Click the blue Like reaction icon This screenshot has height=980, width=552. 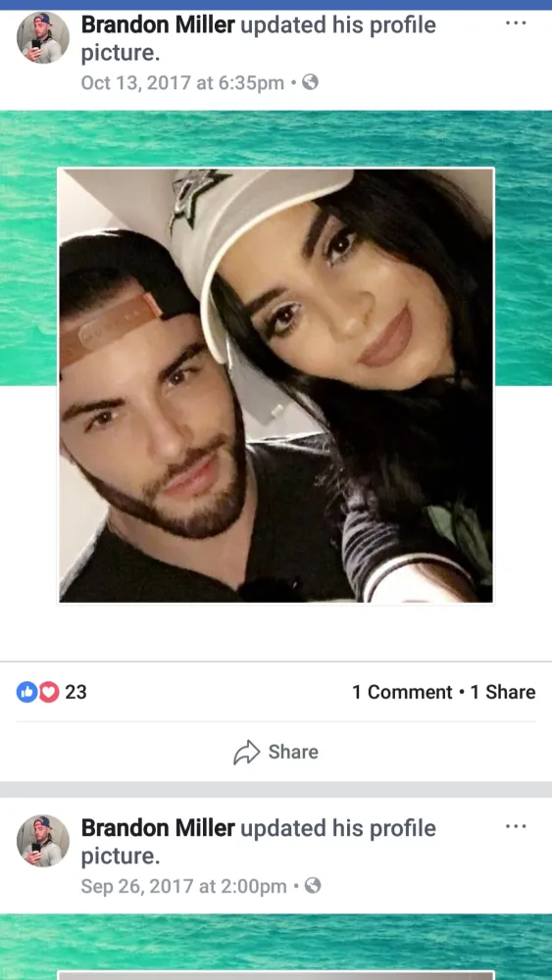click(x=26, y=692)
